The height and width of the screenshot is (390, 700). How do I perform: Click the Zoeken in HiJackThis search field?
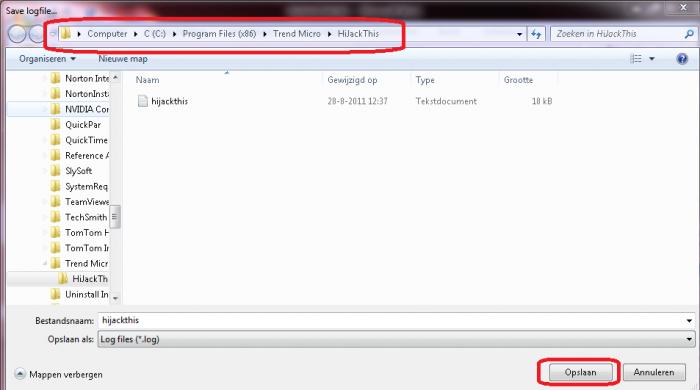coord(618,34)
